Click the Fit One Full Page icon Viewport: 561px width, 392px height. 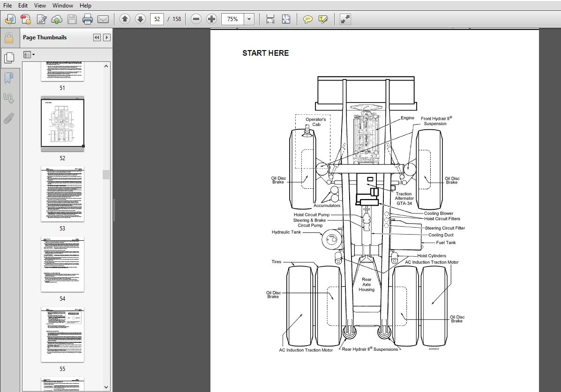coord(286,19)
